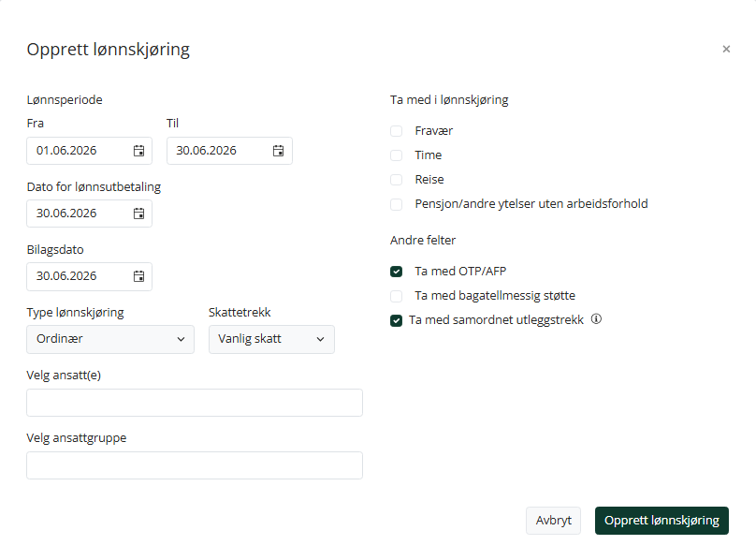Click the Velg ansattgruppe input field
The image size is (756, 560).
195,465
